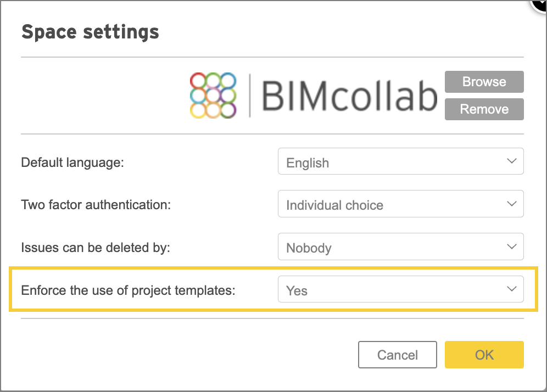Open Enforce project templates dropdown set to Yes
This screenshot has height=392, width=547.
pyautogui.click(x=400, y=289)
